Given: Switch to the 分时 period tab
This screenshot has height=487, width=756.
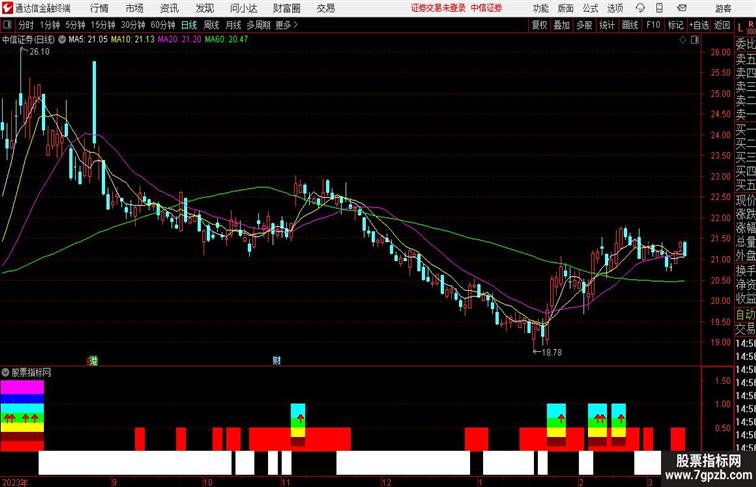Looking at the screenshot, I should click(x=26, y=25).
